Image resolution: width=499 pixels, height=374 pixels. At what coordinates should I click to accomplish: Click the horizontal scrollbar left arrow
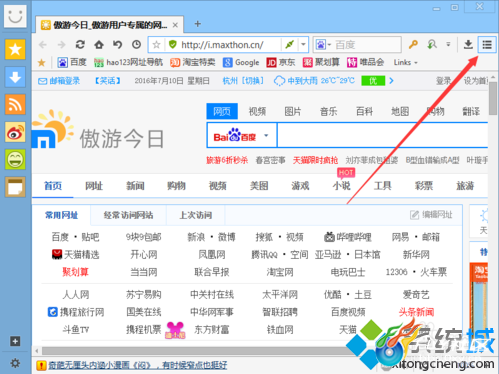[x=37, y=351]
